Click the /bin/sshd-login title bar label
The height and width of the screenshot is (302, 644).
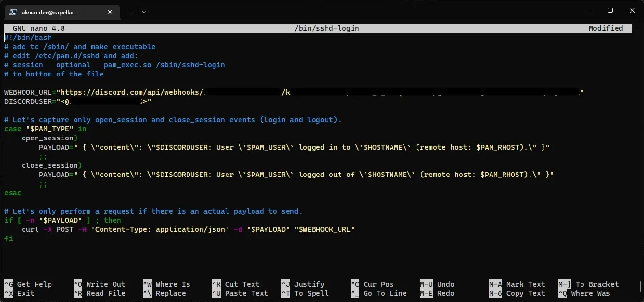click(x=327, y=28)
